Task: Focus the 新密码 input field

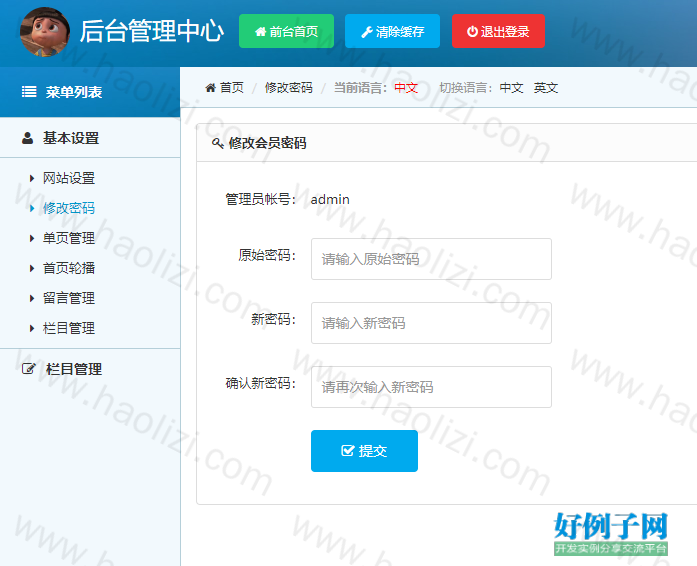Action: [x=431, y=323]
